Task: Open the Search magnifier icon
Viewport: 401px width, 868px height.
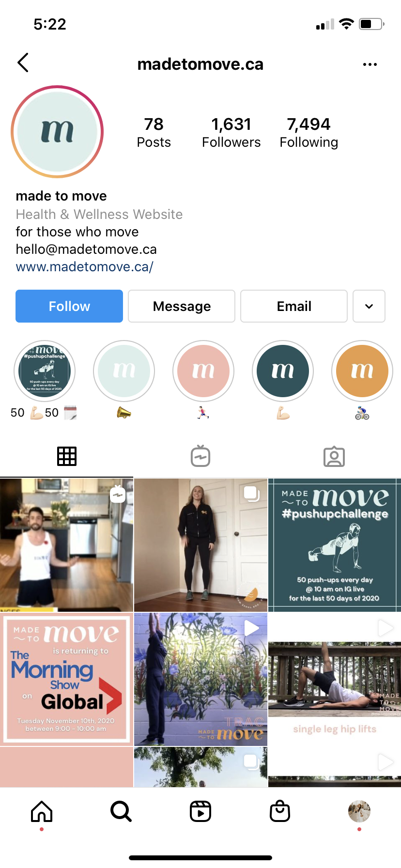Action: click(x=121, y=811)
